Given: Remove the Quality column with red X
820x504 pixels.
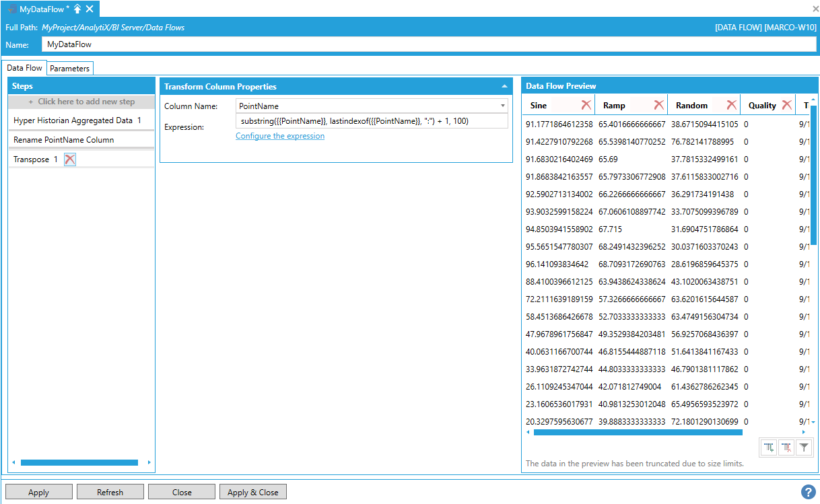Looking at the screenshot, I should click(786, 105).
